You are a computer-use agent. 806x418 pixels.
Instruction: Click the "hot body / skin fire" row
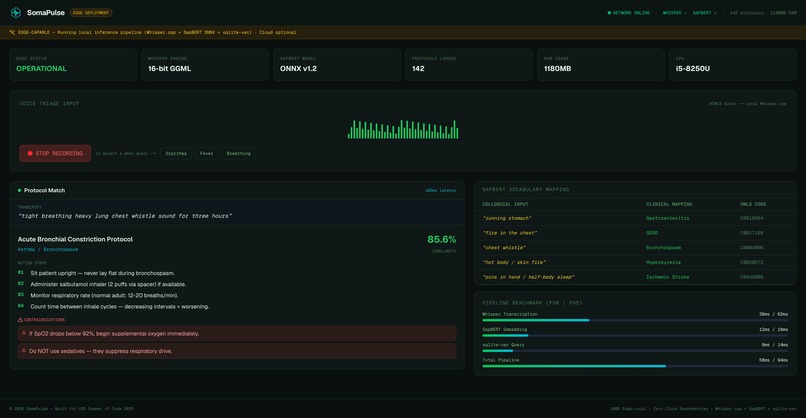coord(635,262)
